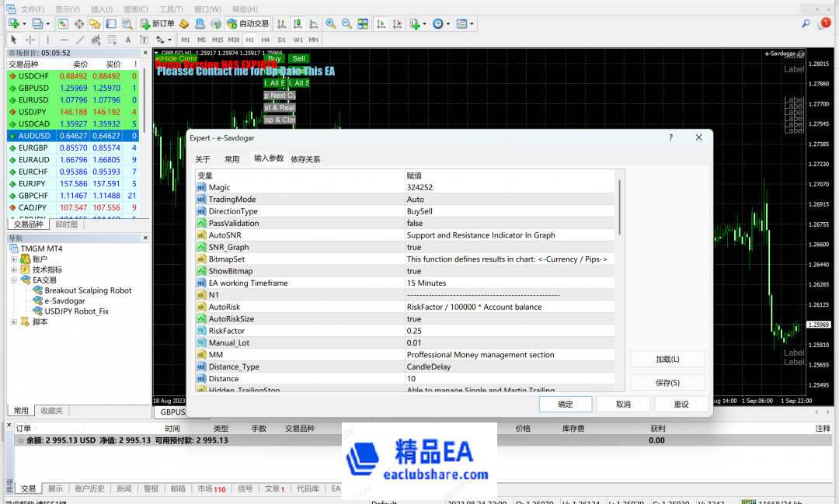Expand the 账户 node in navigator
Image resolution: width=839 pixels, height=504 pixels.
coord(15,259)
